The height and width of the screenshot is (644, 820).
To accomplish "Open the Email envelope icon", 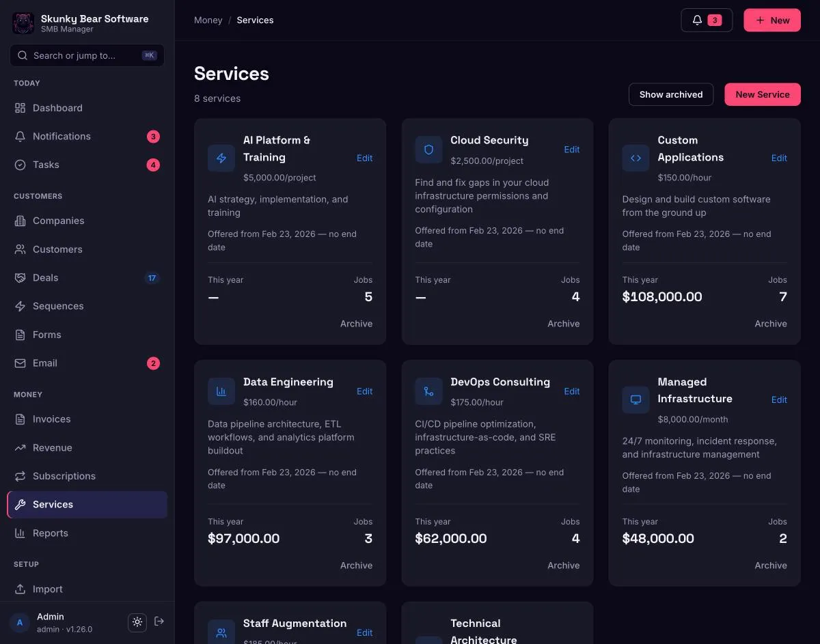I will pos(20,363).
